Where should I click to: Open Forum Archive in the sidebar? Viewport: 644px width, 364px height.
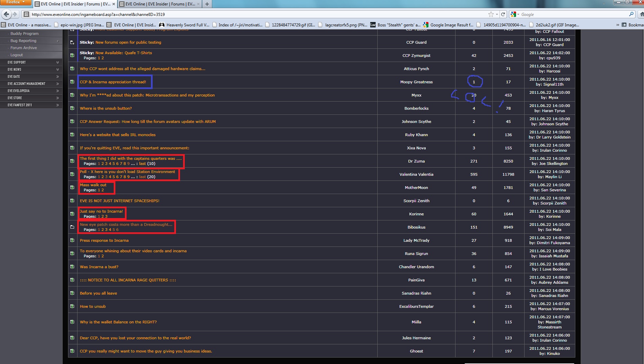point(24,48)
